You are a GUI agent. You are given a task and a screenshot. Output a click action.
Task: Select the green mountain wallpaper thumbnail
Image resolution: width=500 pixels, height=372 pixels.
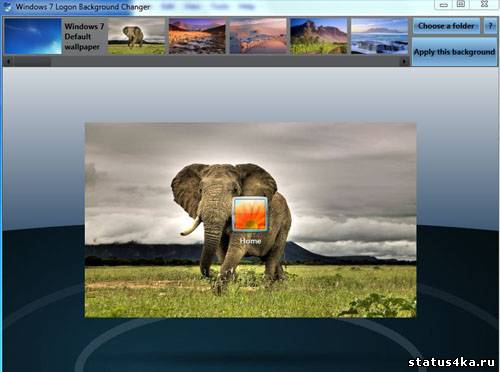coord(319,36)
